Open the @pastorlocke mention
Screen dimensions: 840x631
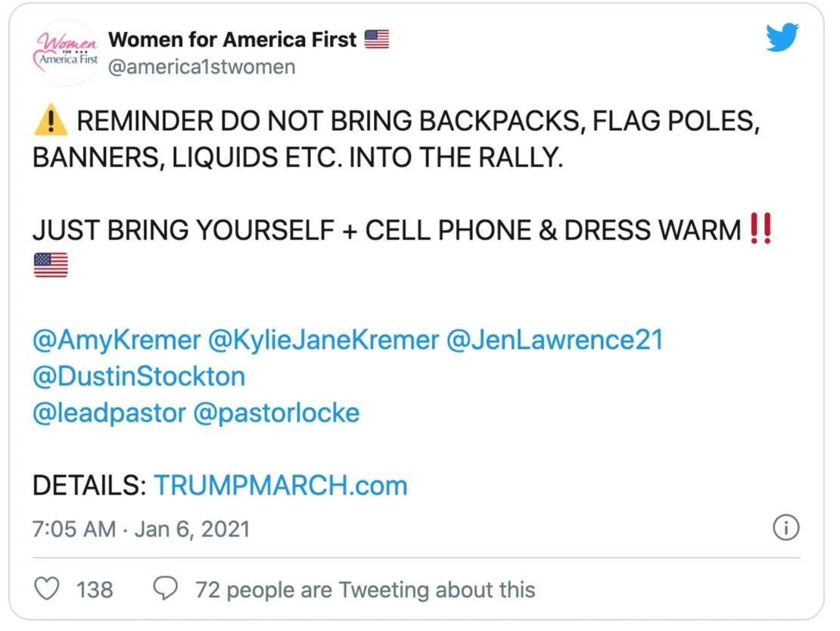coord(276,412)
